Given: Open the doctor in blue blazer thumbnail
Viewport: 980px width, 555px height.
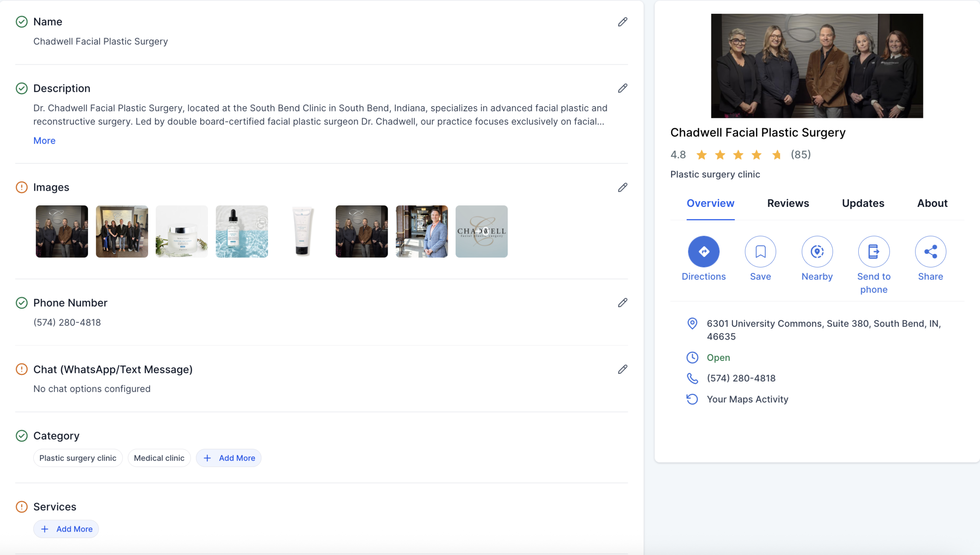Looking at the screenshot, I should 422,231.
